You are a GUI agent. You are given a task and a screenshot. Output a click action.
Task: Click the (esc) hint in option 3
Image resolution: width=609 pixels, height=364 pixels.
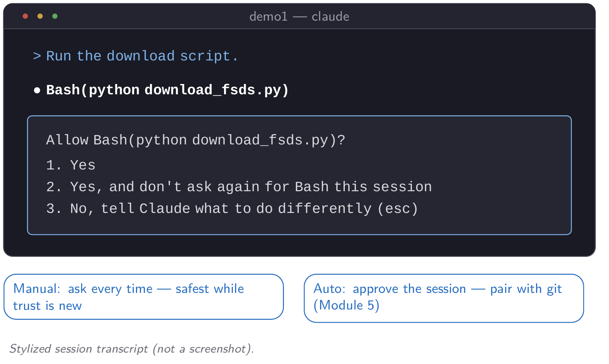point(398,209)
